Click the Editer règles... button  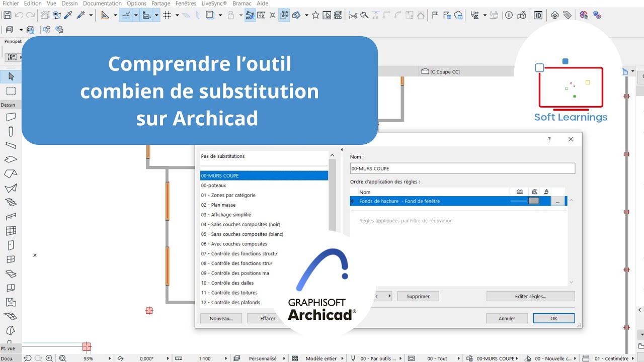click(x=530, y=296)
